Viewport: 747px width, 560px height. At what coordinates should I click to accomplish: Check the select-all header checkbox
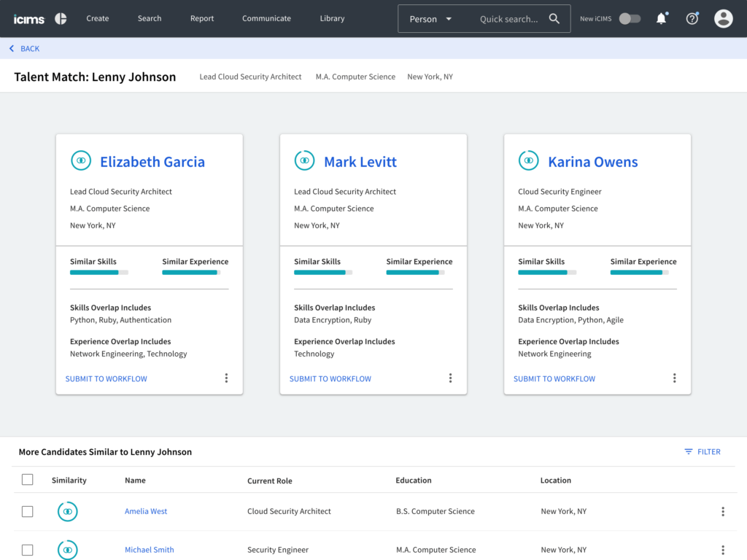(x=28, y=480)
